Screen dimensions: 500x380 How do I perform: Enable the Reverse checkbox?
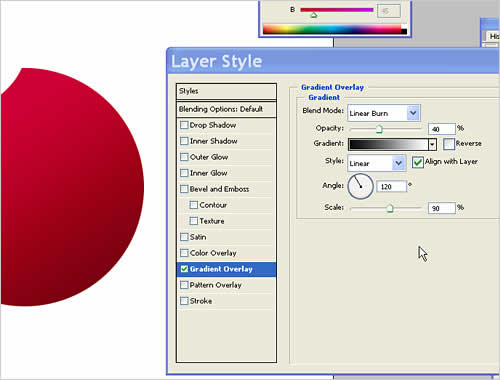tap(449, 144)
